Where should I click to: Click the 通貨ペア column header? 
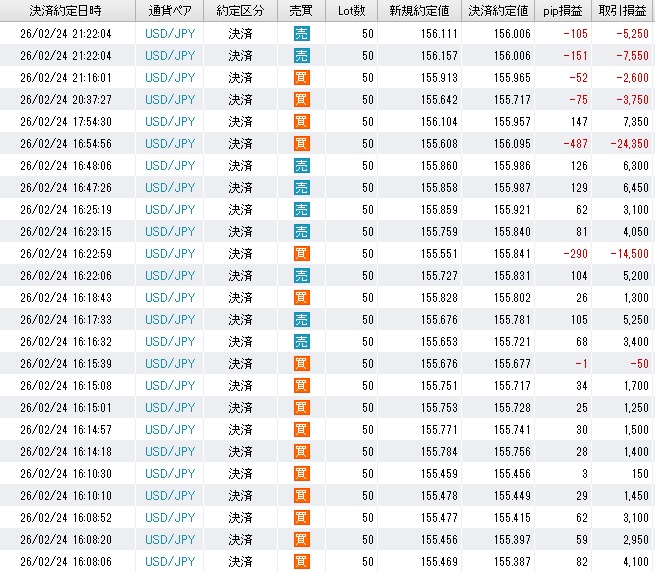tap(170, 10)
